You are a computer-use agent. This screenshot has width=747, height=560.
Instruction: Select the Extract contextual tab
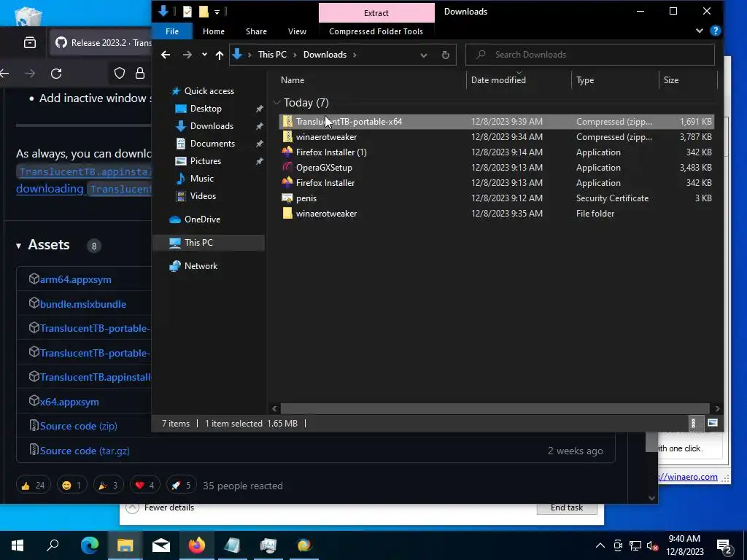point(376,13)
